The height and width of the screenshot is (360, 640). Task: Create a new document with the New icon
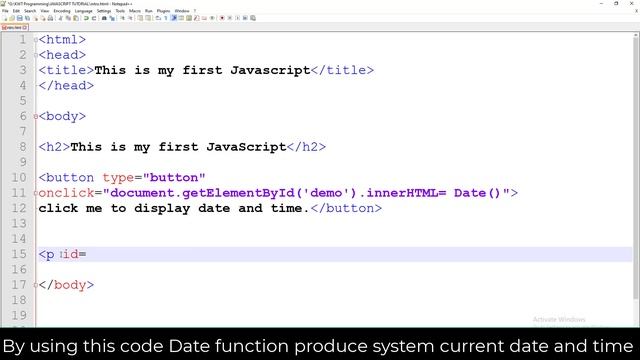point(4,18)
